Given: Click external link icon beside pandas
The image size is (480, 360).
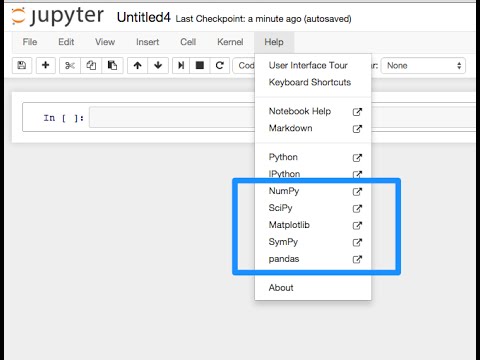Looking at the screenshot, I should 357,259.
